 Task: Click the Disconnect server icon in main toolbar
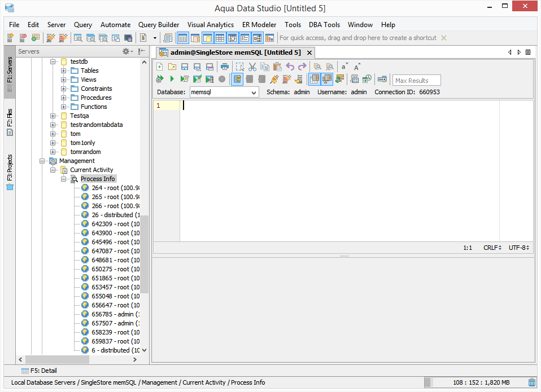pyautogui.click(x=63, y=38)
